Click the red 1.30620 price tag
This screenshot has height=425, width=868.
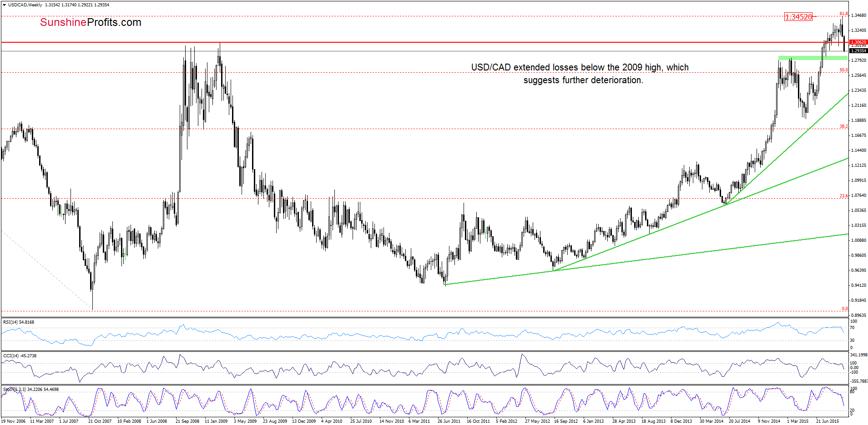(x=858, y=42)
